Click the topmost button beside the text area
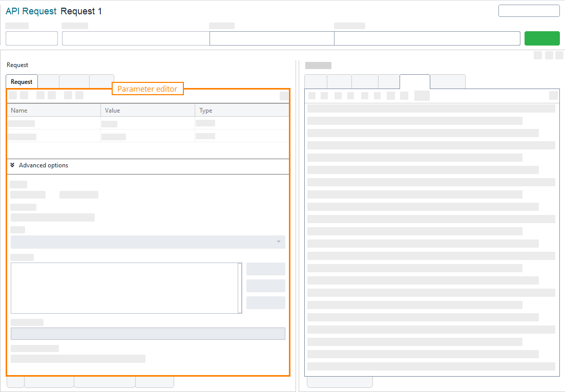Viewport: 565px width, 392px height. (265, 269)
